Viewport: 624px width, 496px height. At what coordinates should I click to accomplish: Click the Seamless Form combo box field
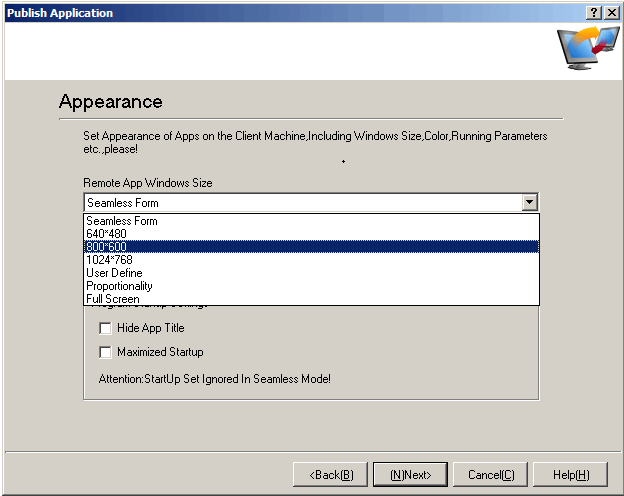(x=302, y=202)
